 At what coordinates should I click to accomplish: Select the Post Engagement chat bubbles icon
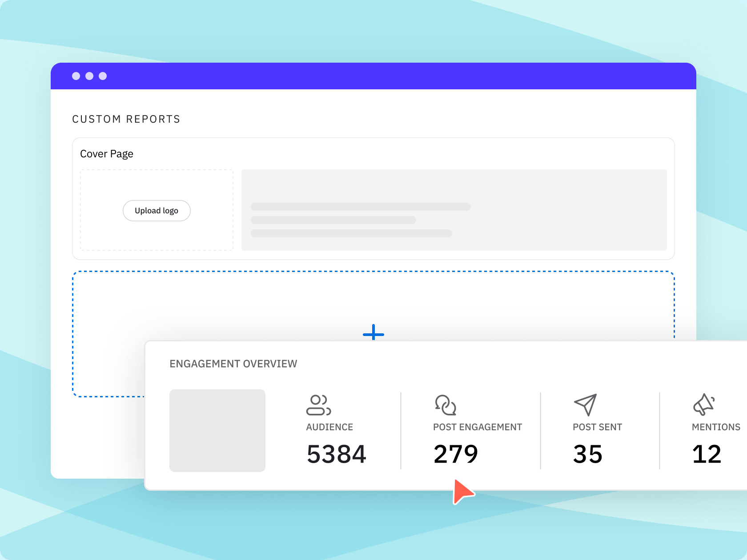[446, 405]
